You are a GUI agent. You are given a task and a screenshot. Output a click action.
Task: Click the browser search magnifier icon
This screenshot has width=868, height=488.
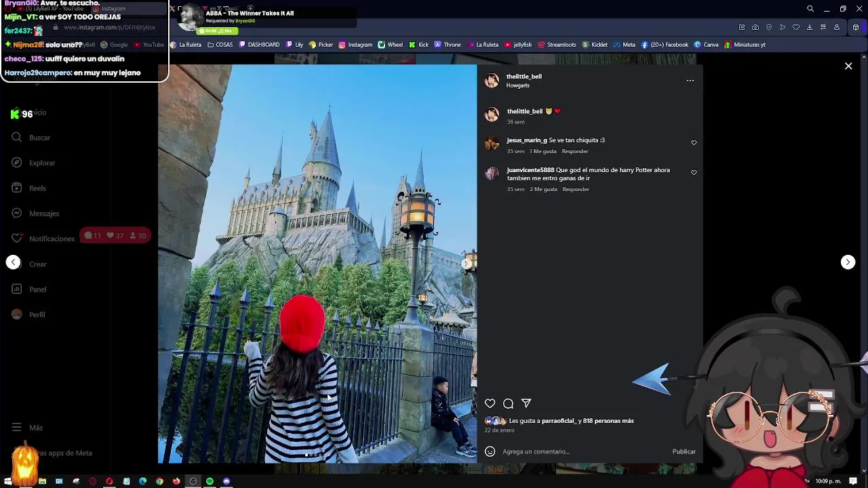pos(810,9)
